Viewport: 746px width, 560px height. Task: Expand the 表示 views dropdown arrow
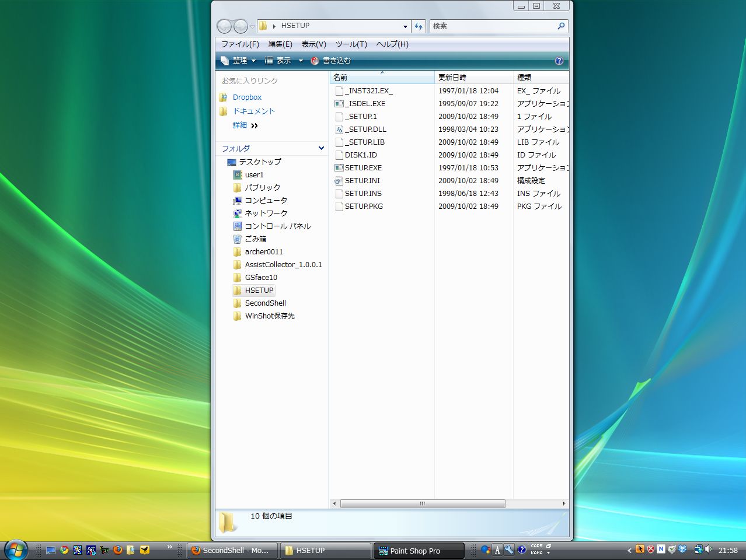301,61
